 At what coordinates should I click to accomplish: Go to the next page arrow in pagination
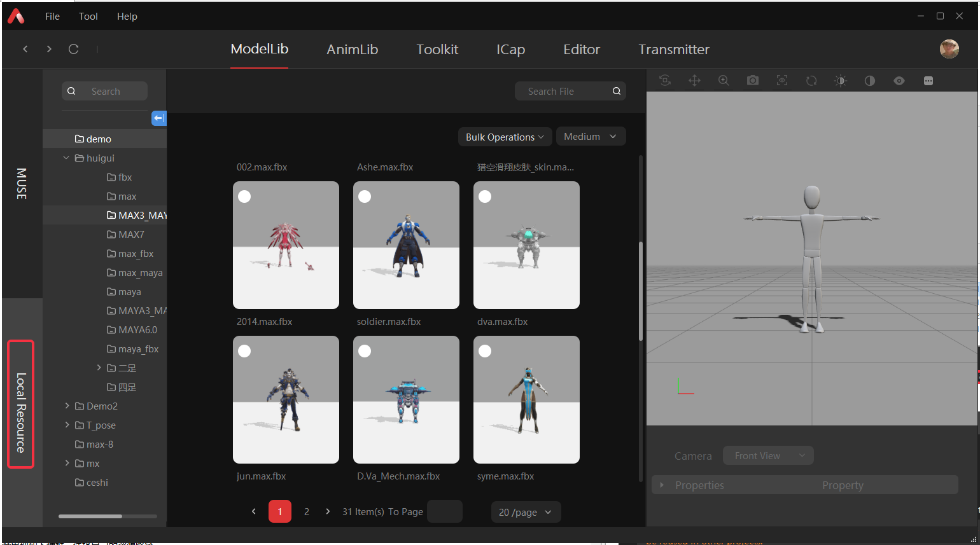328,511
